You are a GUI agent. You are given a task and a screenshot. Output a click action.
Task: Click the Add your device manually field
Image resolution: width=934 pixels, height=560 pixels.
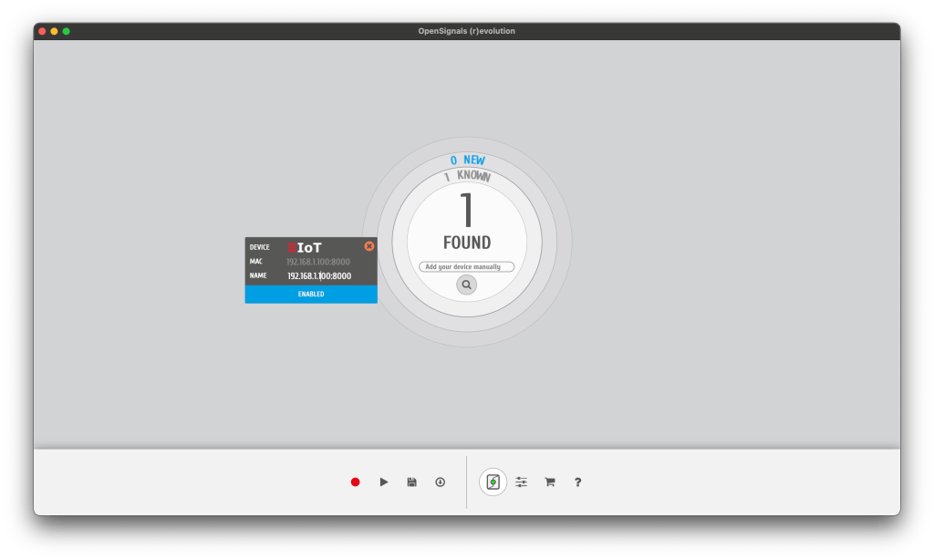[466, 267]
